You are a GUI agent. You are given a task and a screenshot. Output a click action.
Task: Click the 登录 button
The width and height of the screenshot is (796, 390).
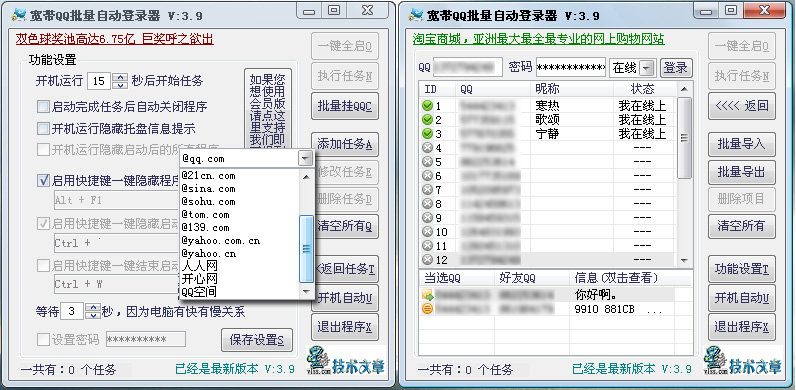pos(676,68)
